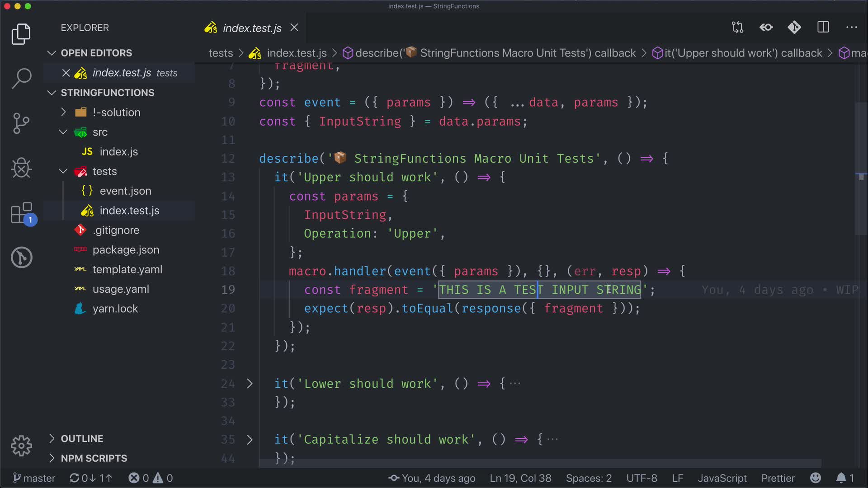
Task: Click the Split Editor icon
Action: 823,28
